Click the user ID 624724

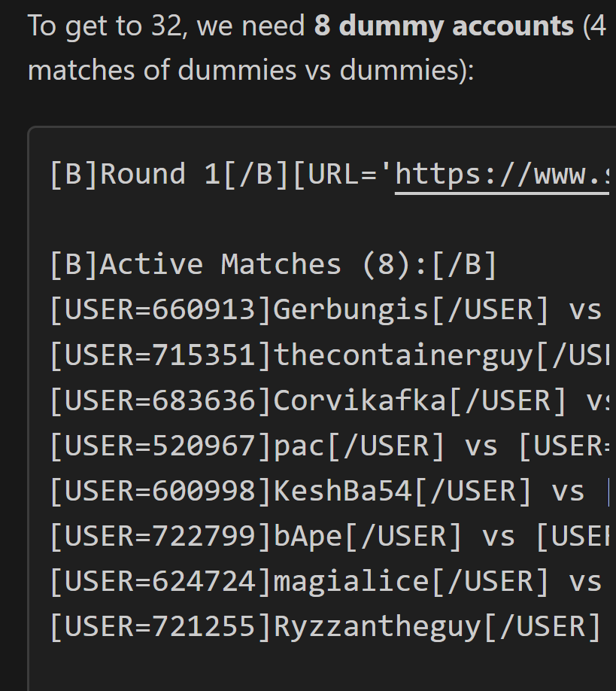point(204,581)
